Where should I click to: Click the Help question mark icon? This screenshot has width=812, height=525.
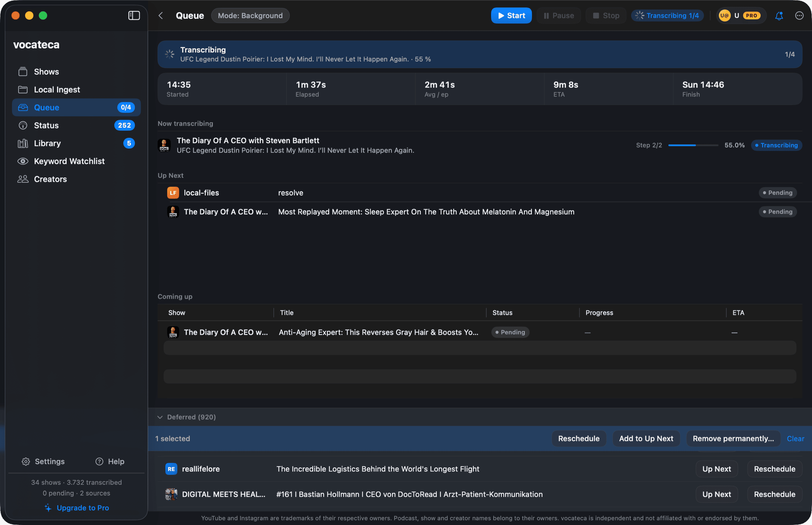[99, 461]
